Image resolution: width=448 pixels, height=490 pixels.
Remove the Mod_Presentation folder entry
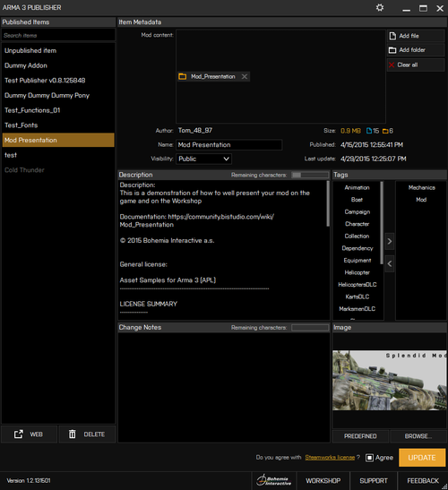pos(245,76)
